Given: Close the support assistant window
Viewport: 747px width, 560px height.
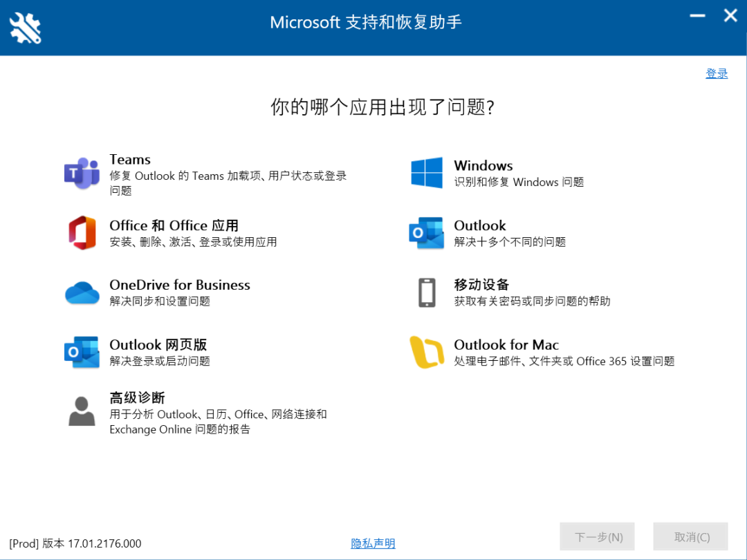Looking at the screenshot, I should click(730, 16).
